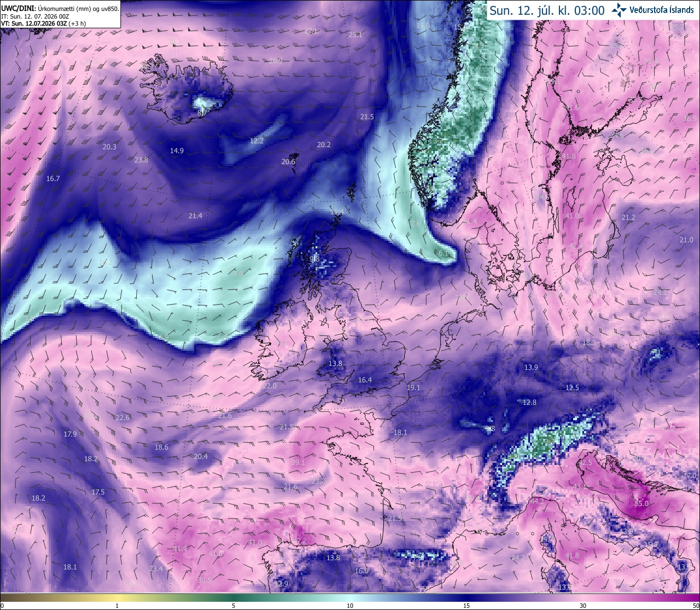The image size is (700, 610).
Task: Click the 14.9 value south of Iceland
Action: pos(177,150)
